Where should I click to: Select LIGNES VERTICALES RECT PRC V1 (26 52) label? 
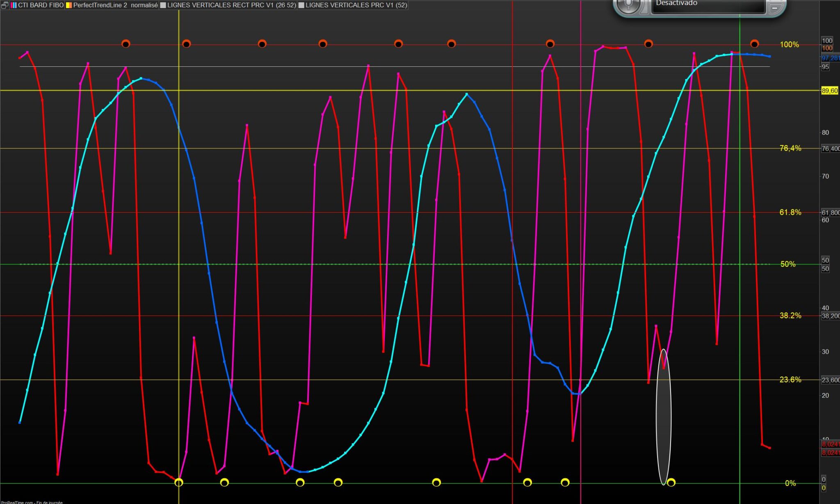click(231, 5)
